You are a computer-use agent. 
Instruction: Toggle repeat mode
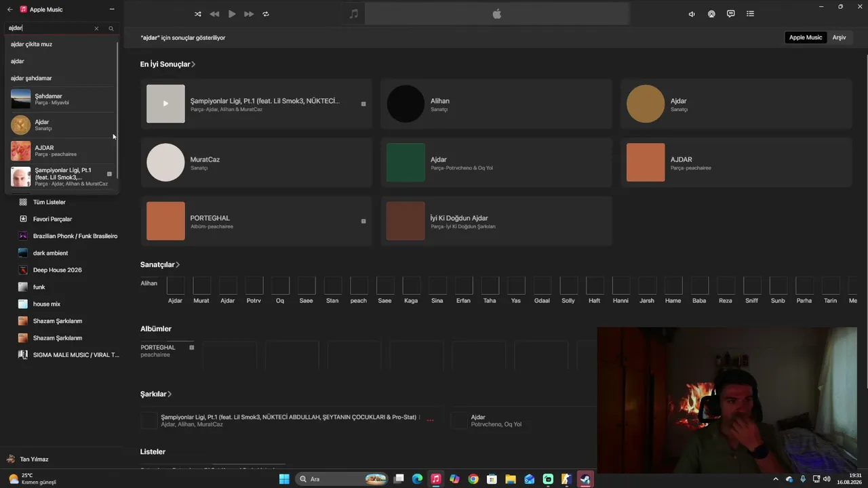tap(266, 14)
